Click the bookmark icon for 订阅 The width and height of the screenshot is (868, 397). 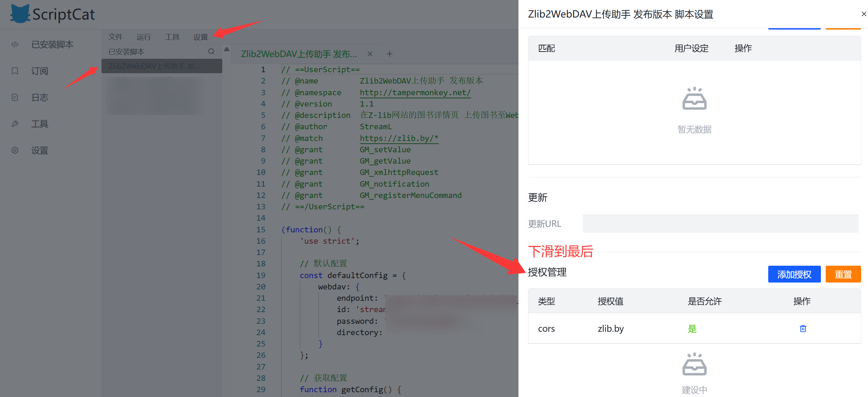[x=15, y=71]
